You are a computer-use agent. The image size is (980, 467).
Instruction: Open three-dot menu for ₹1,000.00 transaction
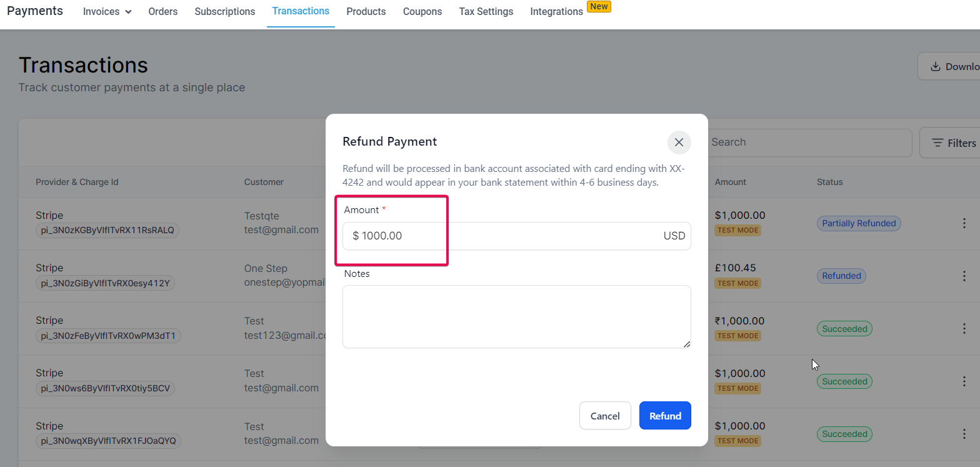[964, 328]
